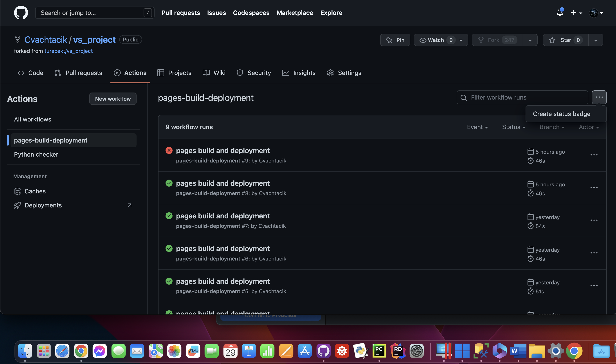Open the Marketplace menu item
This screenshot has height=364, width=616.
coord(295,12)
